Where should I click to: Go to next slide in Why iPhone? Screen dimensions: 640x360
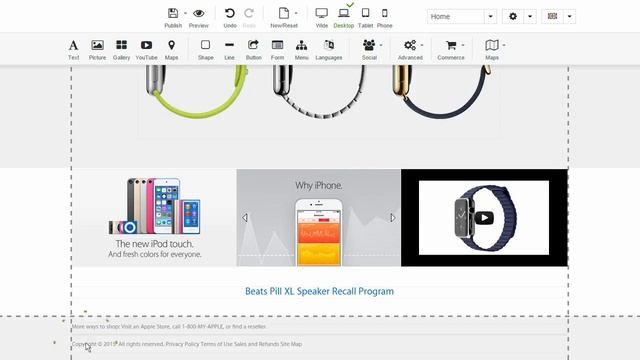[x=393, y=218]
